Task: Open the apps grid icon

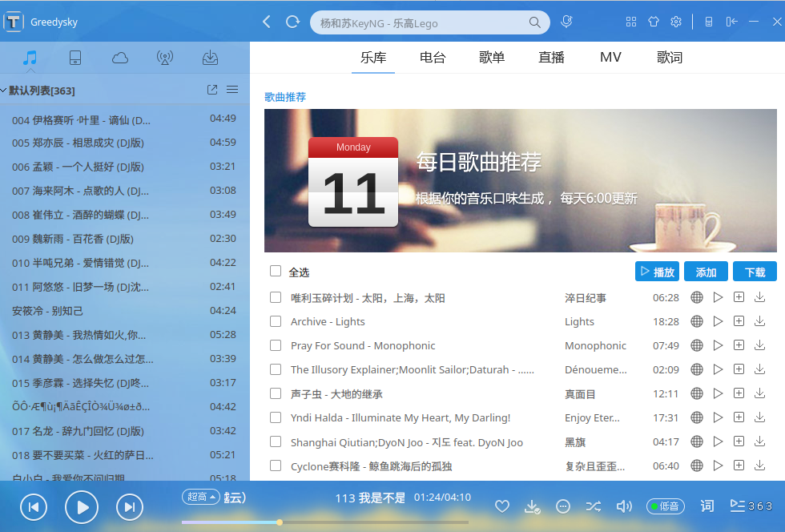Action: point(631,22)
